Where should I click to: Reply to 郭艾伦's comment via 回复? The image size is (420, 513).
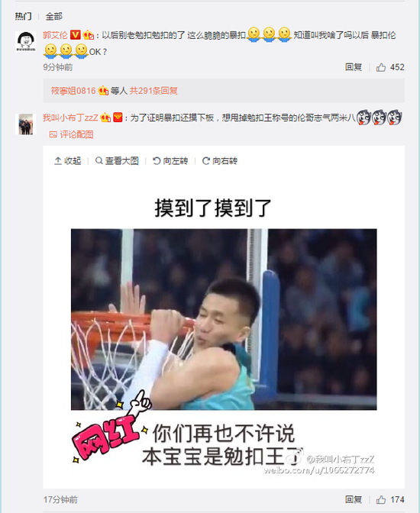tap(354, 67)
